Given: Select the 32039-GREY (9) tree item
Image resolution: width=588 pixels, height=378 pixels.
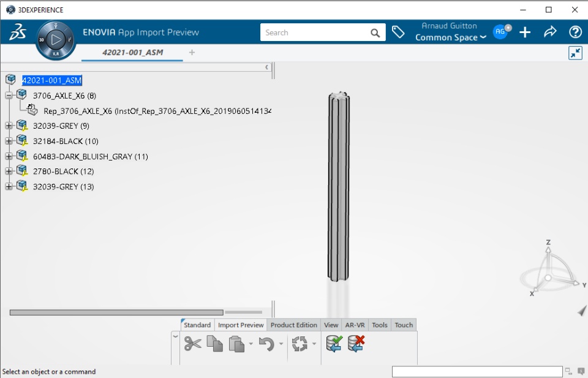Looking at the screenshot, I should click(x=61, y=126).
